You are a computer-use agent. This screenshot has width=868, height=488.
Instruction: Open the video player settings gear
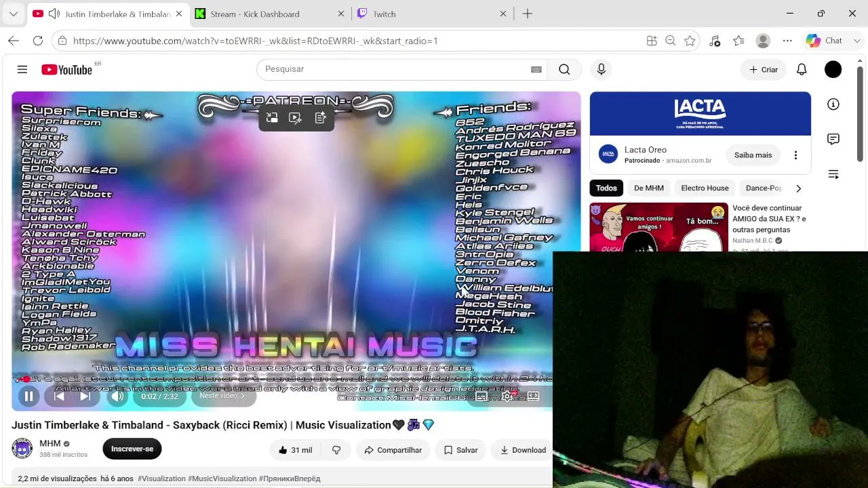point(507,396)
